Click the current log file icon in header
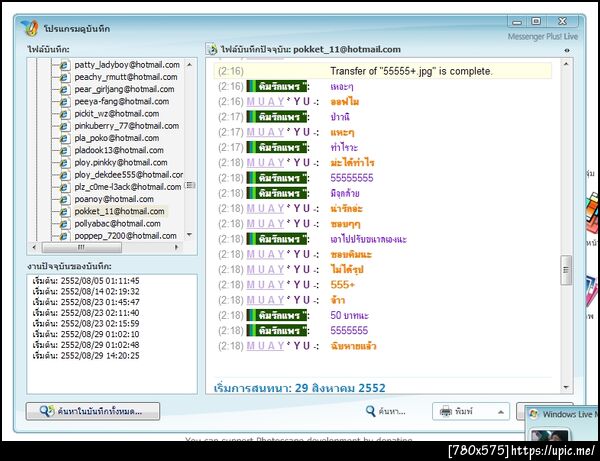Screen dimensions: 600x461 (211, 49)
